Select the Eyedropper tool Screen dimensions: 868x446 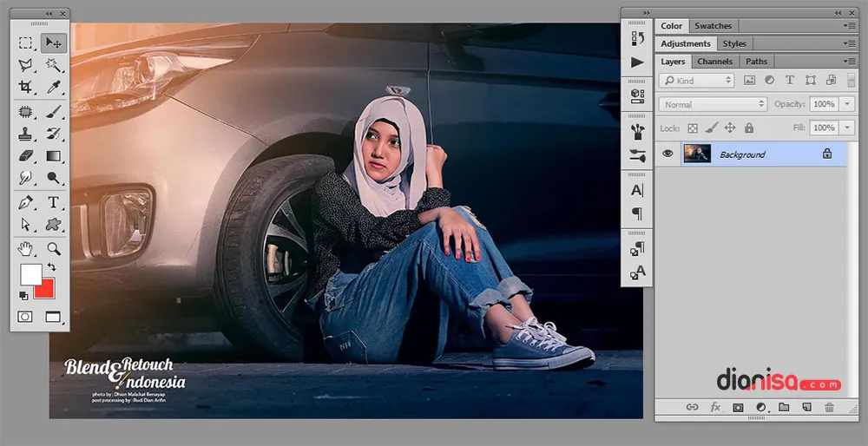coord(54,87)
